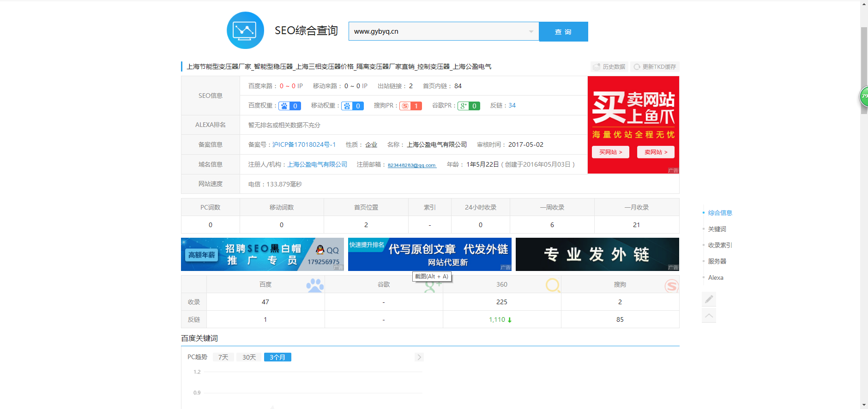Screen dimensions: 868x409
Task: Click the trend chart next arrow
Action: [x=419, y=357]
